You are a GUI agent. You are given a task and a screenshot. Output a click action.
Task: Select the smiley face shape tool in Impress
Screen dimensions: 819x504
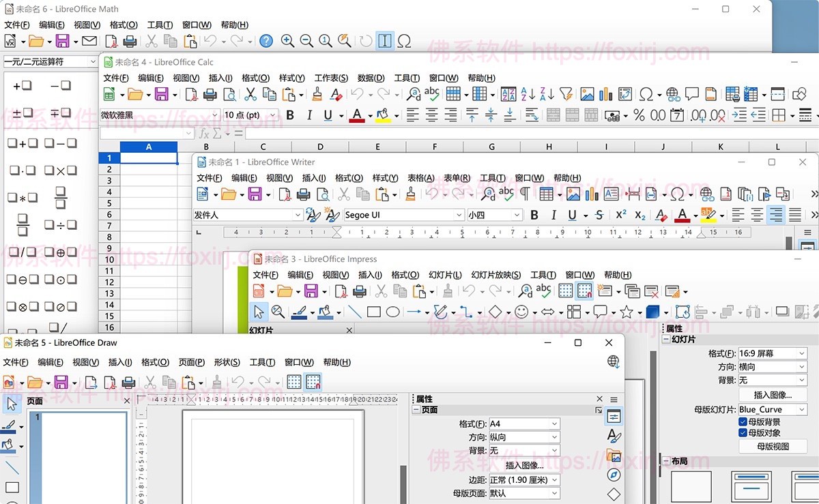[x=521, y=311]
